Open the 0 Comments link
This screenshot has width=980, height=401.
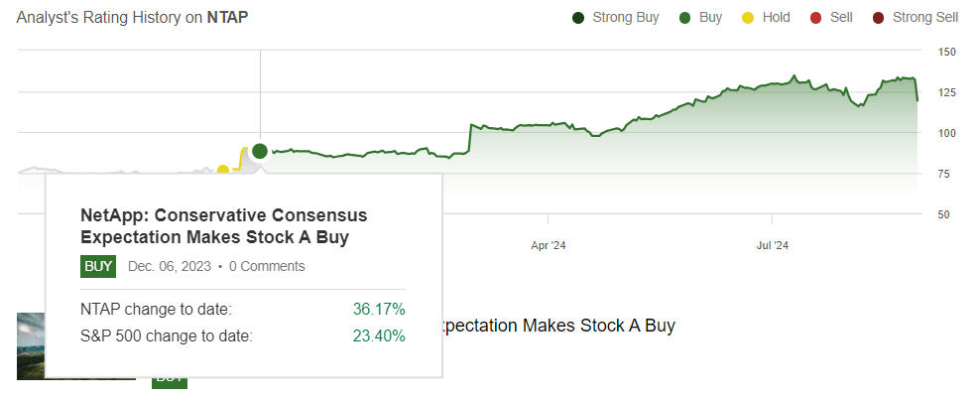[x=267, y=266]
